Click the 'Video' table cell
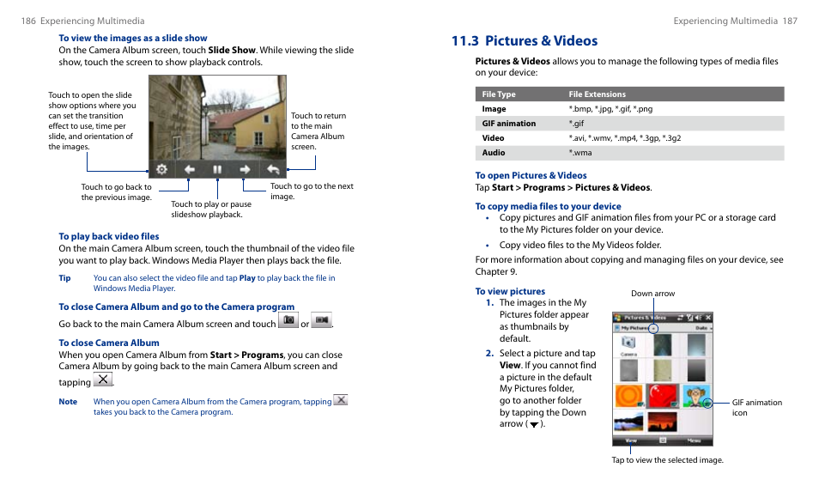819x504 pixels. [x=493, y=138]
